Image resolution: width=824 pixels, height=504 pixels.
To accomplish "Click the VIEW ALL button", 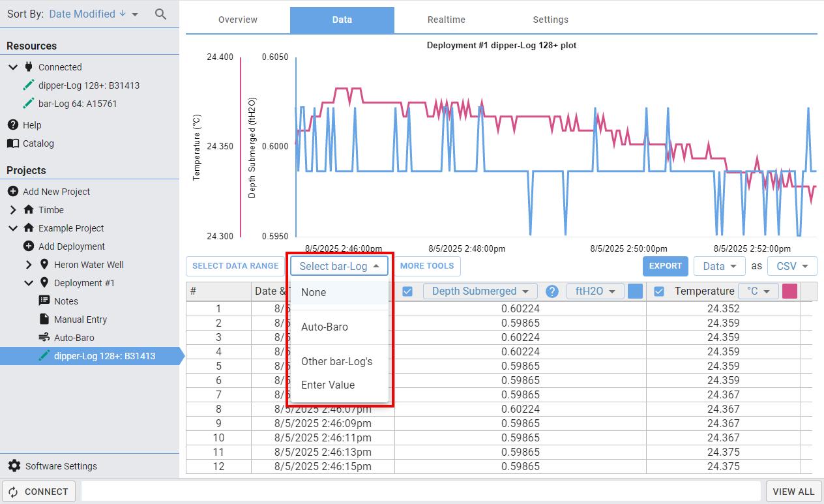I will coord(793,492).
